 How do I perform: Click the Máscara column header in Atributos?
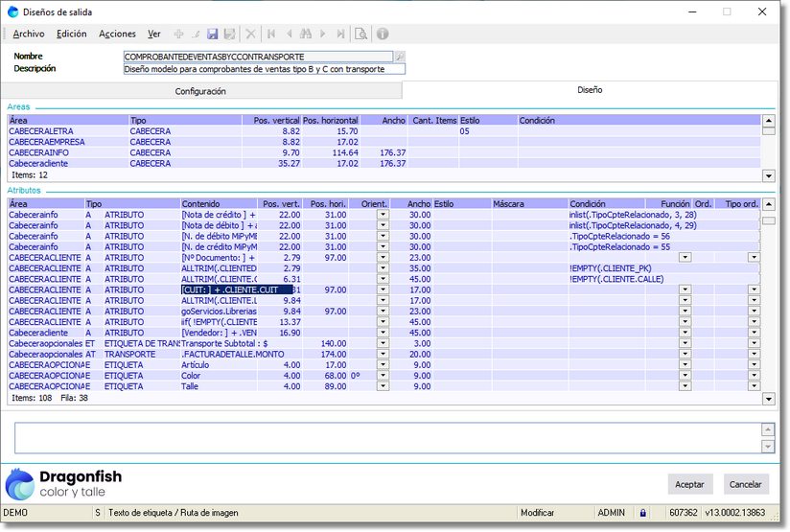point(529,204)
